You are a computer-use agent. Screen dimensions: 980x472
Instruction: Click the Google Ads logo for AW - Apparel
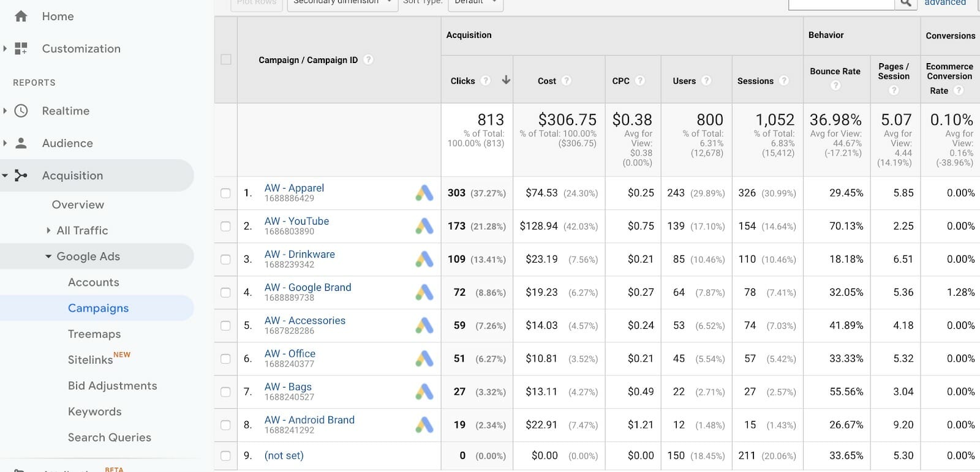424,193
